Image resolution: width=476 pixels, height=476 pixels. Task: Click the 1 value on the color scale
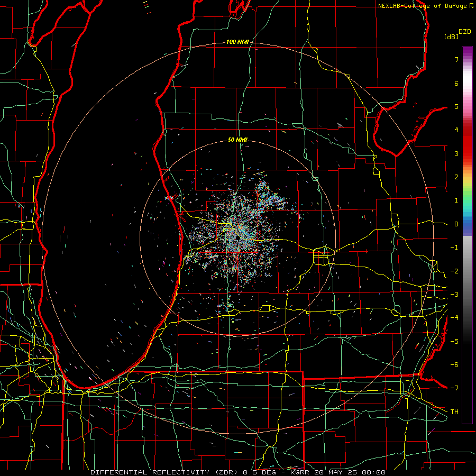(456, 200)
